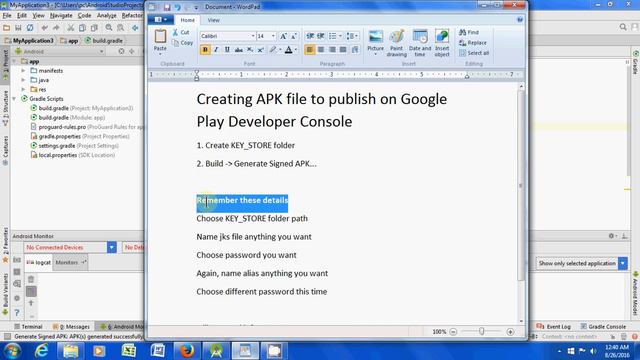
Task: Switch to the View ribbon tab
Action: click(213, 20)
